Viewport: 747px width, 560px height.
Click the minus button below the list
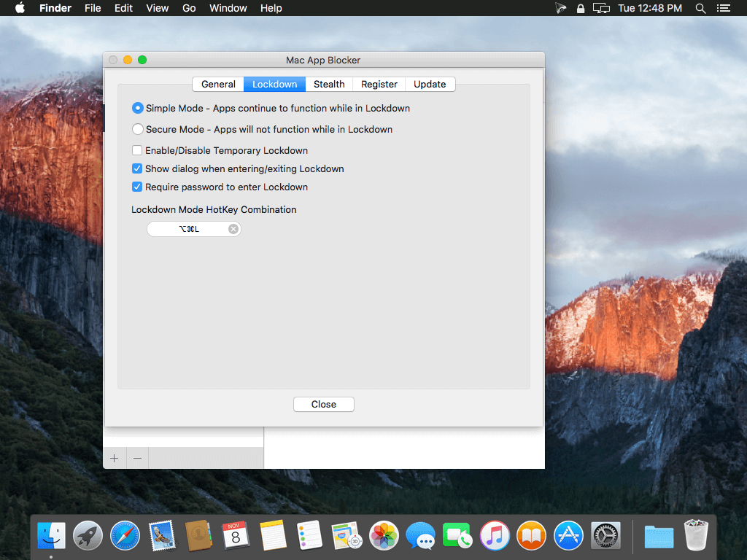[x=138, y=458]
